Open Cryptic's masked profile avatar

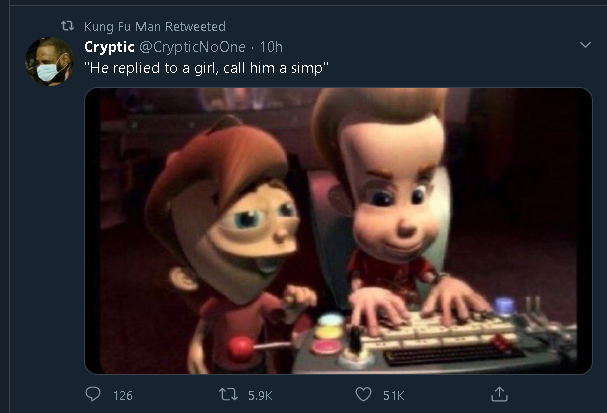(x=49, y=62)
